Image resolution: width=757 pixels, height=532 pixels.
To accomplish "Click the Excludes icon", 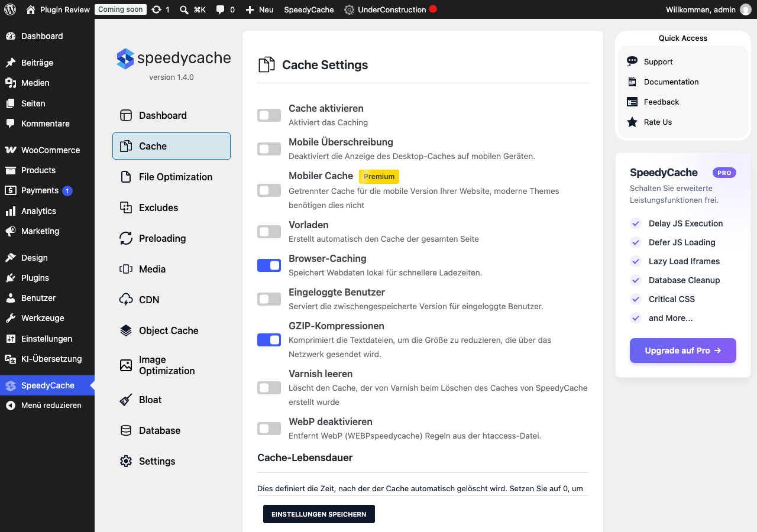I will [126, 207].
